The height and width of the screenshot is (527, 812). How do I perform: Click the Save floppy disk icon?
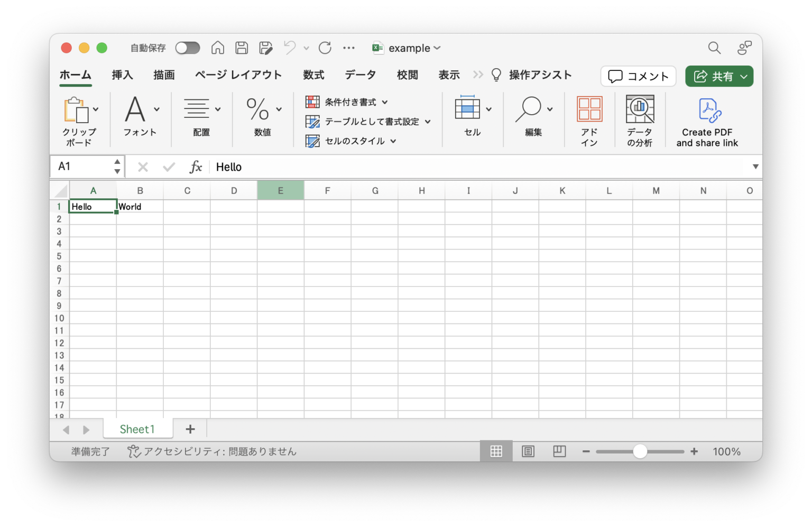[242, 48]
